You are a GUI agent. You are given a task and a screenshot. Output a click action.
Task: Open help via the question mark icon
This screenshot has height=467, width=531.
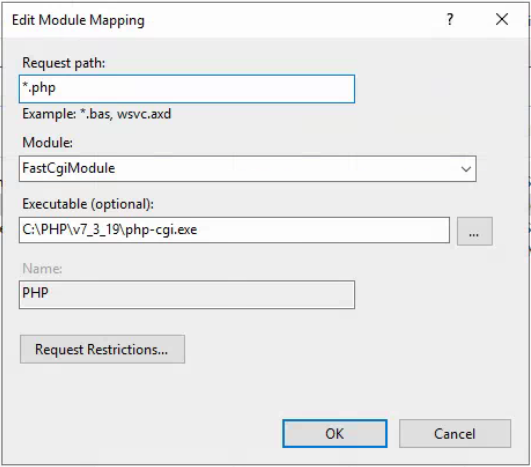click(450, 20)
